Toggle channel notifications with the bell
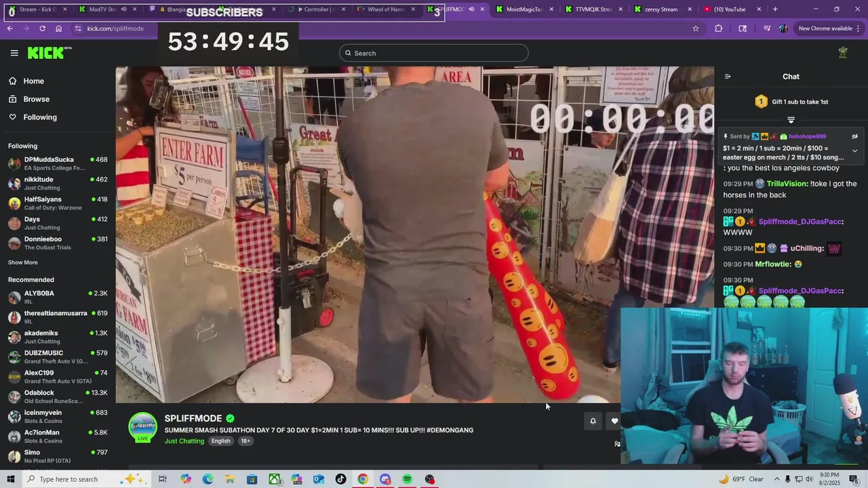Screen dimensions: 868x488 pos(593,421)
